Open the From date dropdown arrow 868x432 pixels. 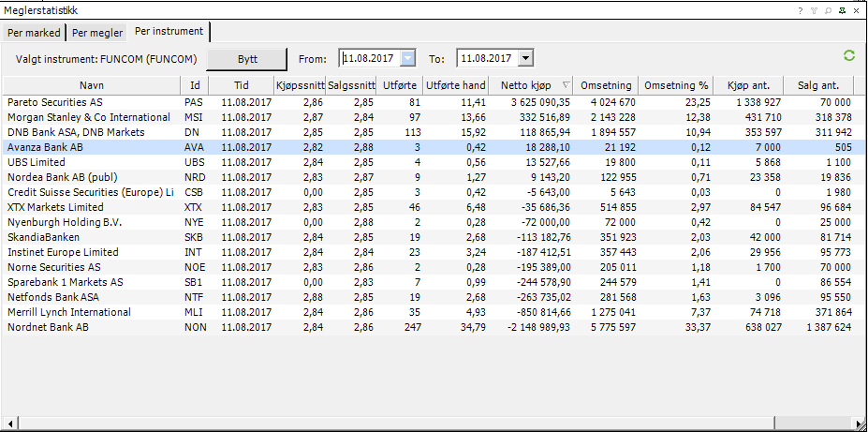pos(408,57)
